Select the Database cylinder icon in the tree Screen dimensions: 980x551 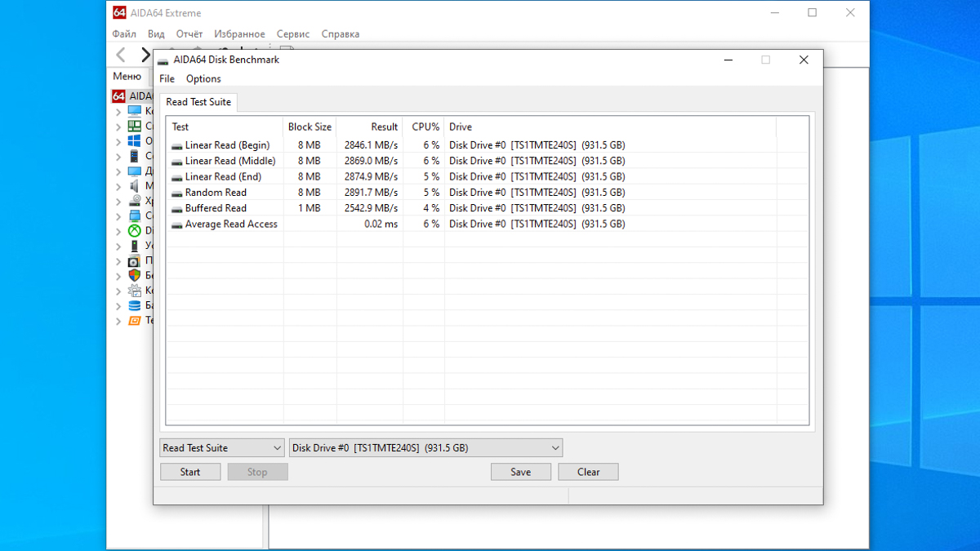pyautogui.click(x=135, y=306)
